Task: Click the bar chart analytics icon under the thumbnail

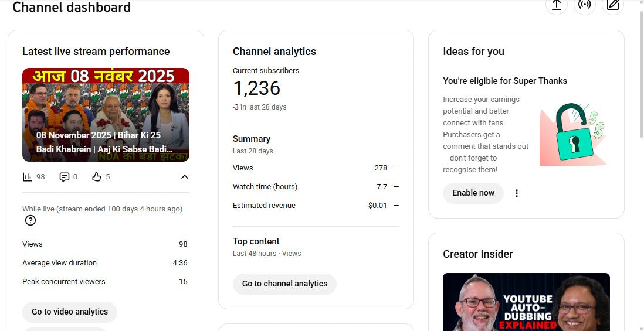Action: 27,177
